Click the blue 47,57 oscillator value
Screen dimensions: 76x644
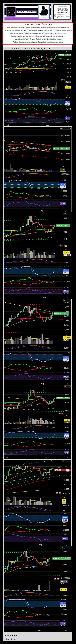pyautogui.click(x=67, y=102)
